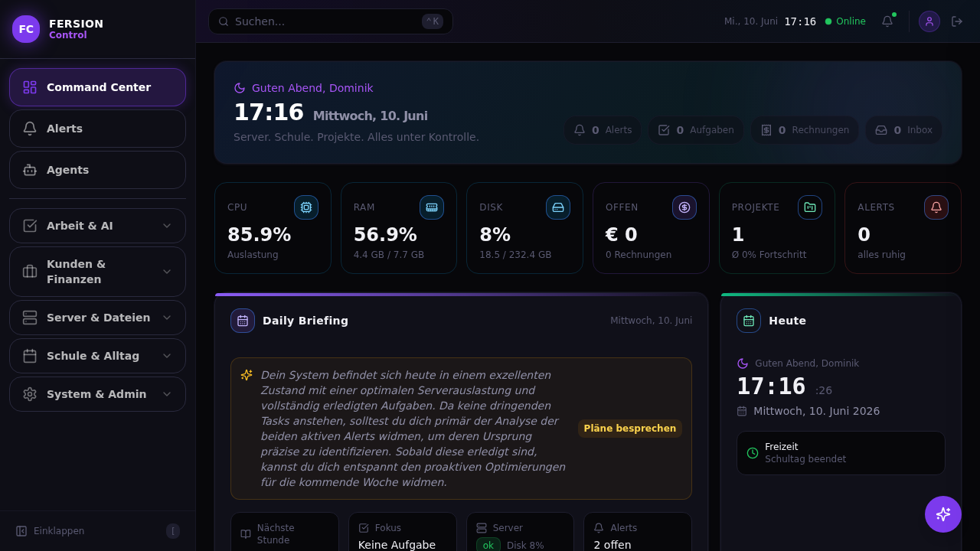Click the moon icon beside greeting
This screenshot has height=551, width=980.
click(x=240, y=88)
